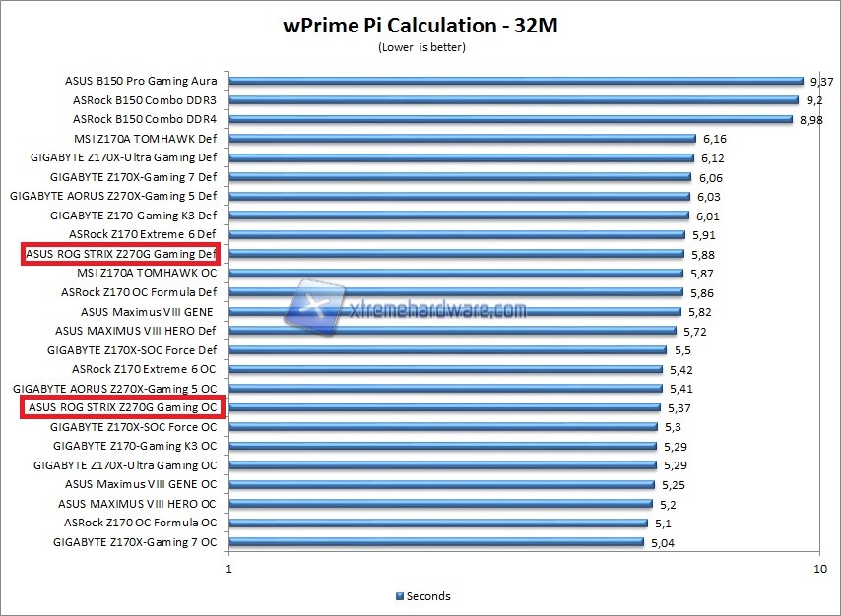
Task: Toggle the highlighted ASUS ROG STRIX Z270G Gaming OC entry
Action: click(124, 406)
